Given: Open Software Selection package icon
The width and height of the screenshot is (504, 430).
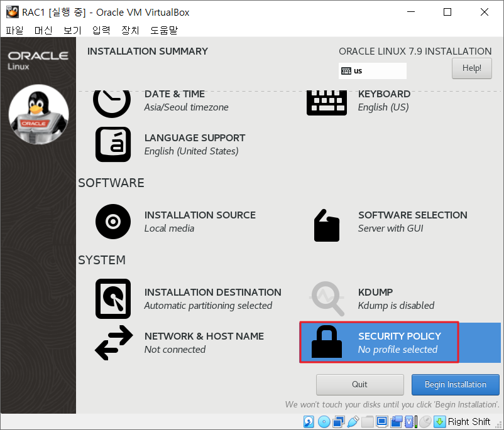Looking at the screenshot, I should pyautogui.click(x=327, y=225).
